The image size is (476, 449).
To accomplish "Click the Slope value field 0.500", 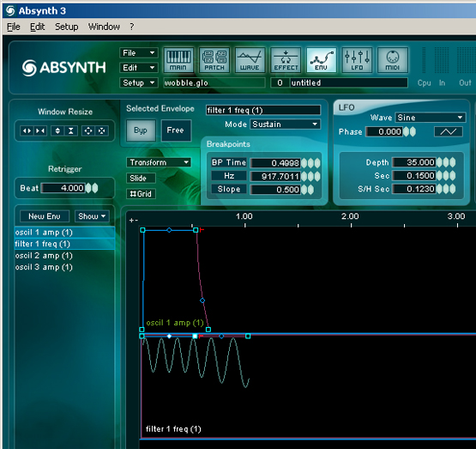I will tap(275, 190).
